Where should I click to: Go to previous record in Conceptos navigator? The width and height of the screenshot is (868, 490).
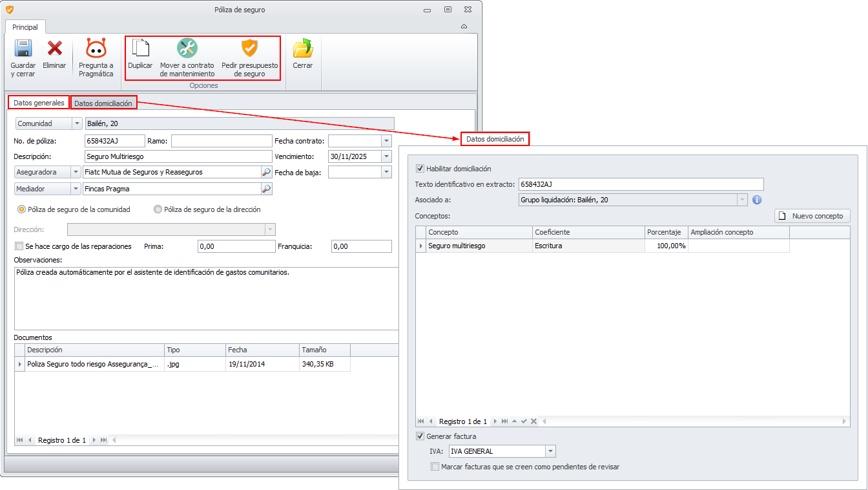pyautogui.click(x=431, y=421)
